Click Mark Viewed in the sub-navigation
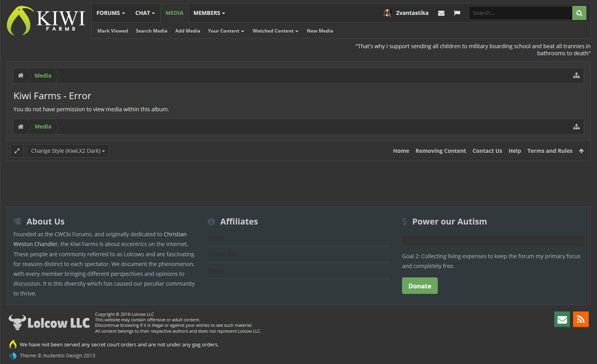 pyautogui.click(x=113, y=31)
